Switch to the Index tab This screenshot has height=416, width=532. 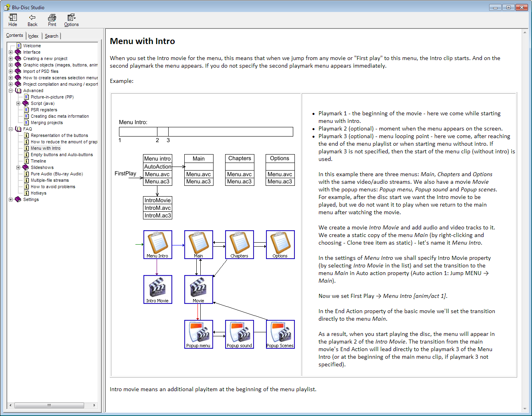(x=33, y=36)
